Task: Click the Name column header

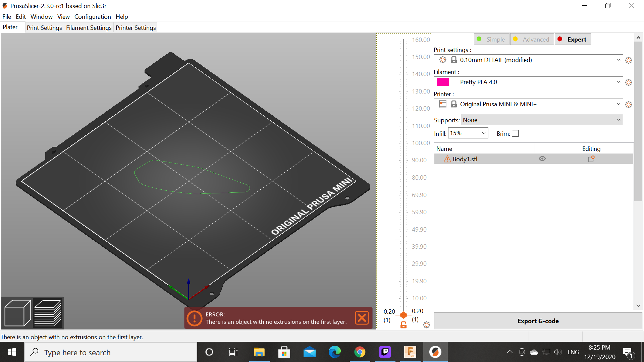Action: [x=484, y=148]
